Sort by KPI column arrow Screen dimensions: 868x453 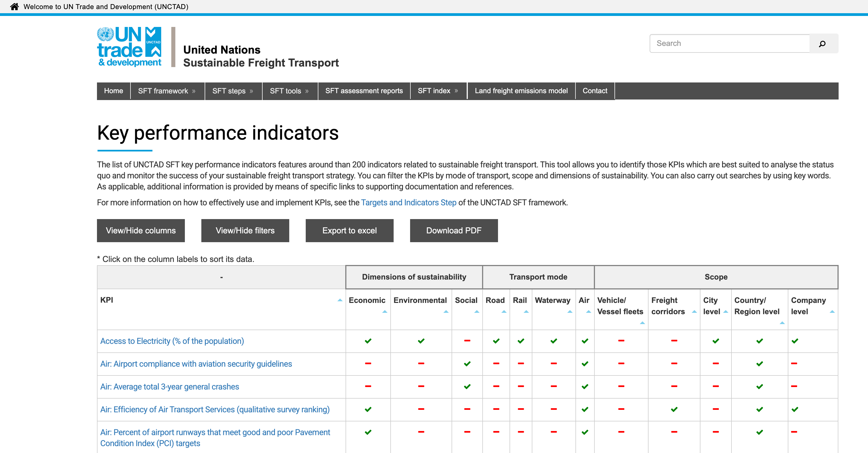click(x=340, y=300)
